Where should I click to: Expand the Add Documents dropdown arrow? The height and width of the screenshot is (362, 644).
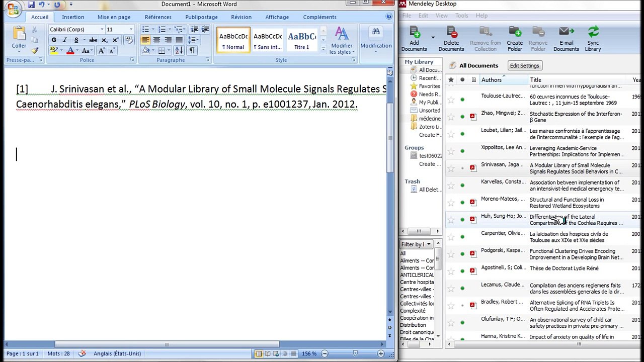pyautogui.click(x=433, y=37)
